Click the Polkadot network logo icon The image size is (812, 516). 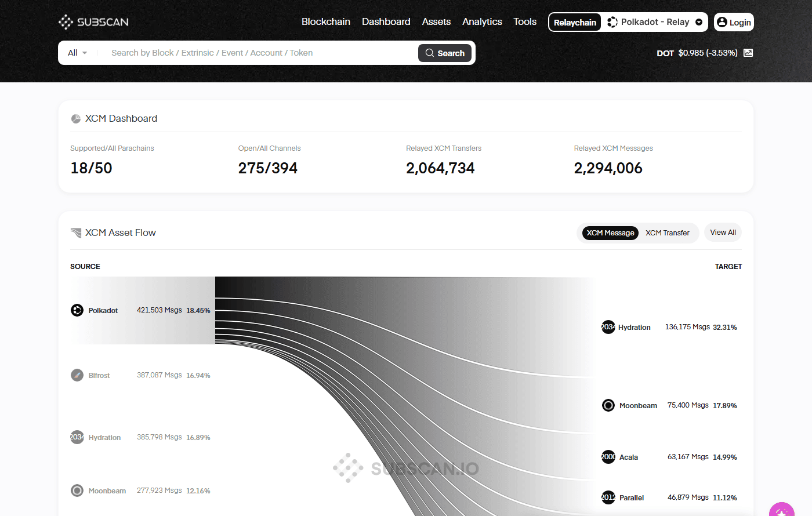[612, 22]
